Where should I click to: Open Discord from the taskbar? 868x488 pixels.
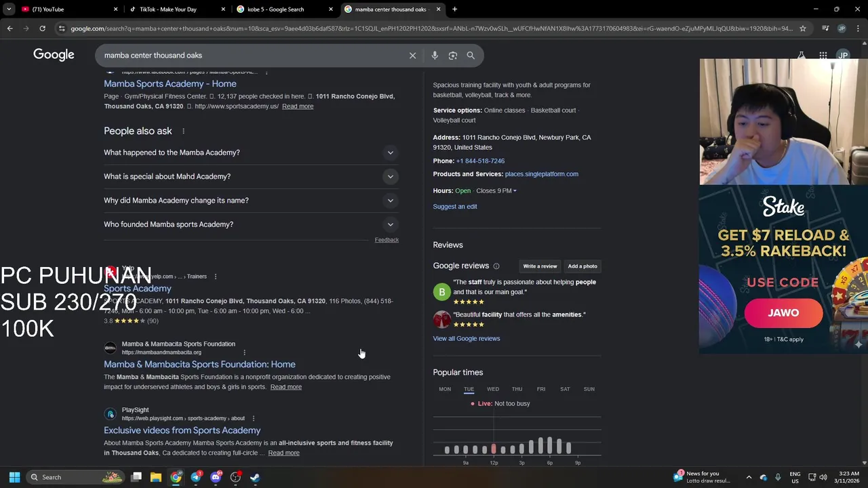point(216,477)
